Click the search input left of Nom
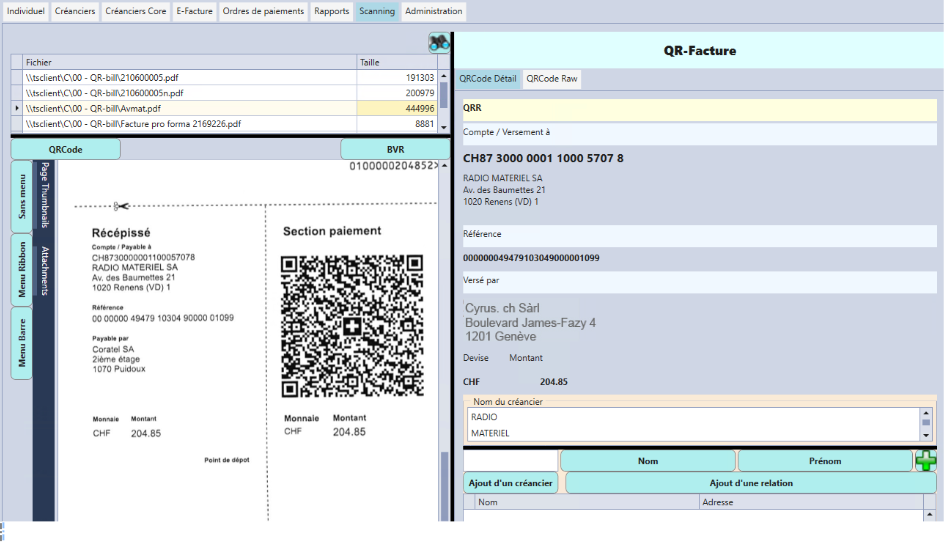The width and height of the screenshot is (944, 542). coord(511,461)
